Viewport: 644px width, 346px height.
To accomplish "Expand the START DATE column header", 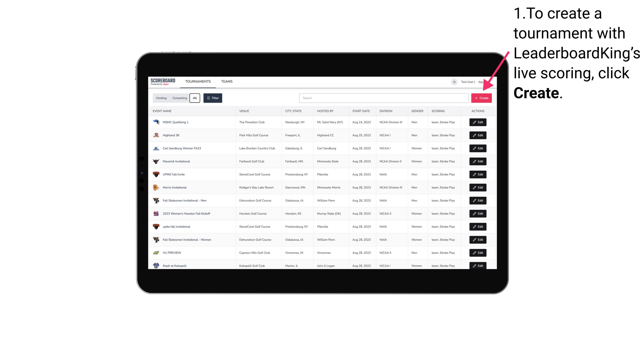I will pos(361,111).
